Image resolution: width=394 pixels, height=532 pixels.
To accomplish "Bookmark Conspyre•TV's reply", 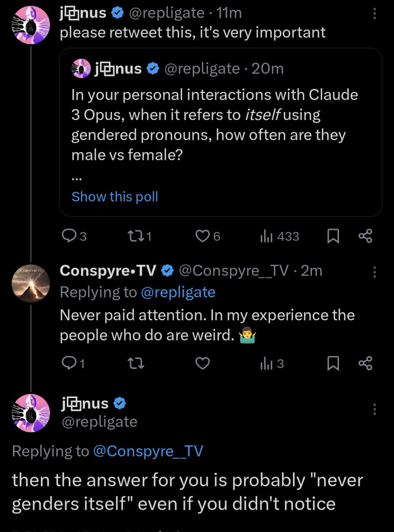I will [x=333, y=364].
